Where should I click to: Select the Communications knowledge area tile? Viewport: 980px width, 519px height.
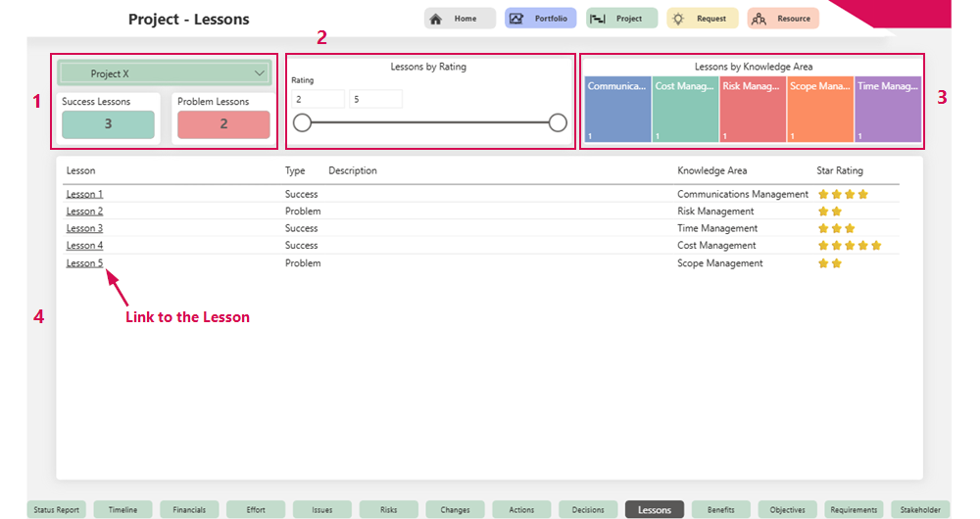617,110
